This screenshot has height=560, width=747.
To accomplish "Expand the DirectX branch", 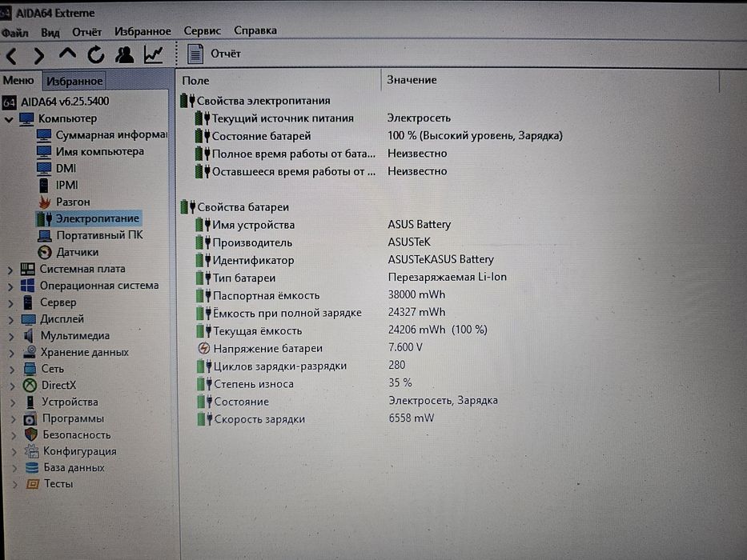I will coord(12,386).
